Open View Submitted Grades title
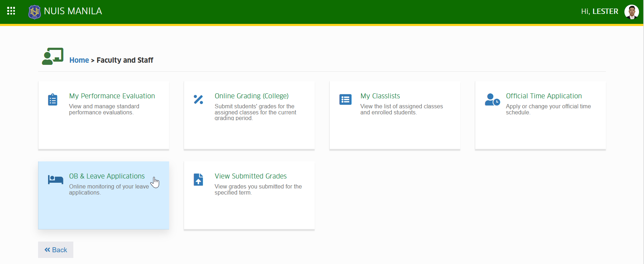 (x=251, y=176)
